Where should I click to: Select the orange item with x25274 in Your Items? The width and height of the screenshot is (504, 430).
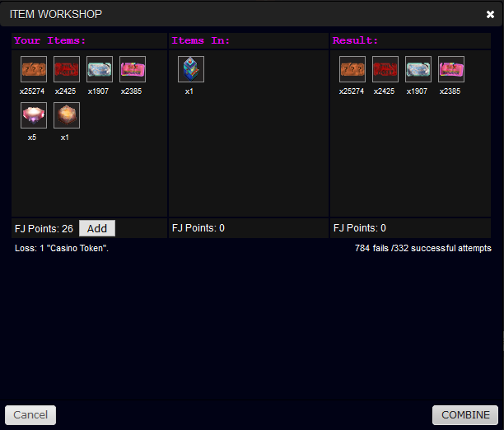(34, 69)
